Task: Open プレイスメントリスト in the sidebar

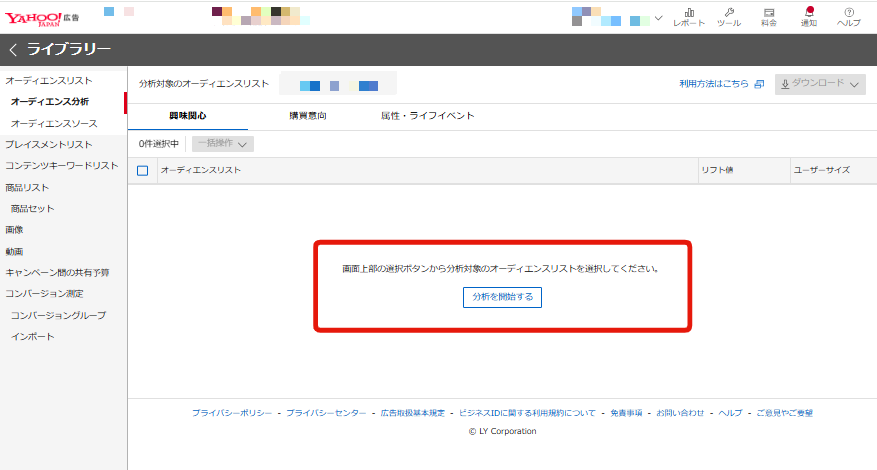Action: pyautogui.click(x=48, y=144)
